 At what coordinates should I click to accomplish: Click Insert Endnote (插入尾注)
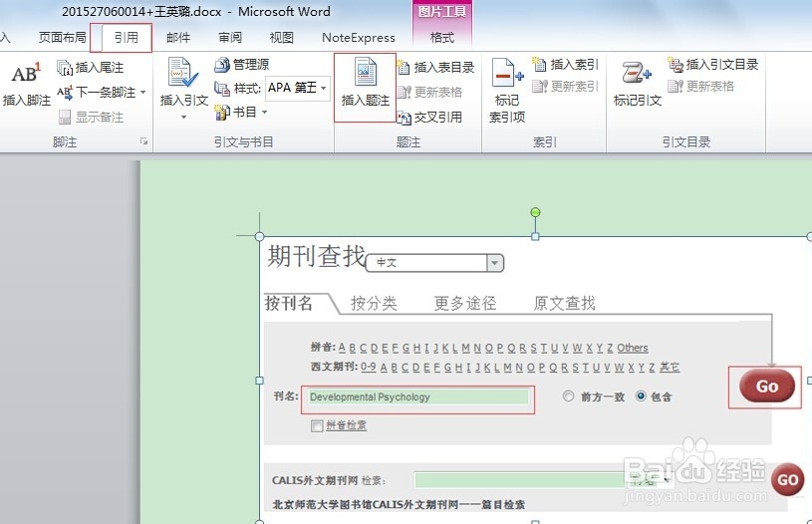click(91, 68)
